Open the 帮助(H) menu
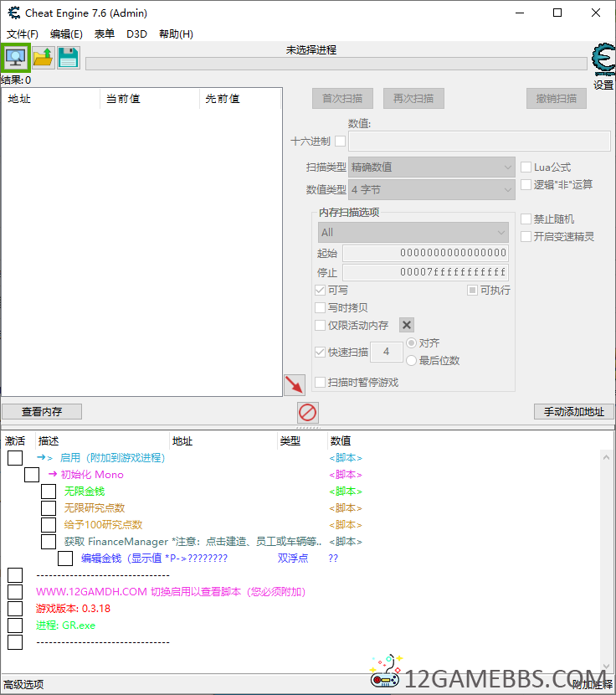616x695 pixels. (176, 34)
